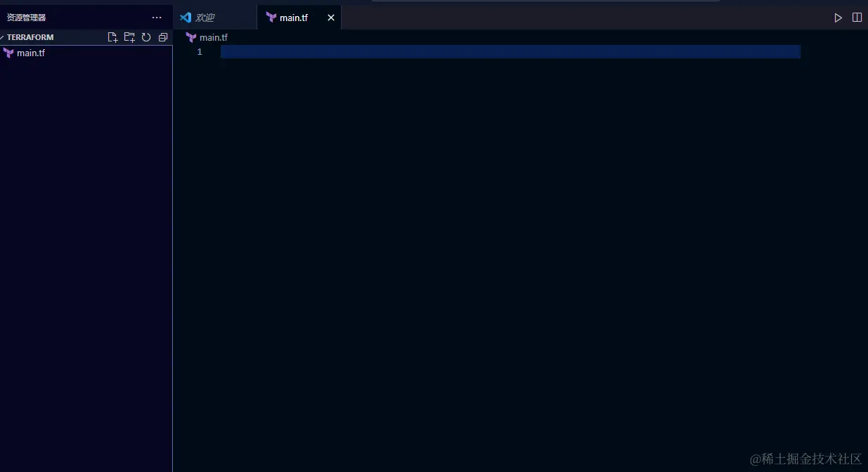Run the current file
The image size is (868, 472).
(x=838, y=18)
